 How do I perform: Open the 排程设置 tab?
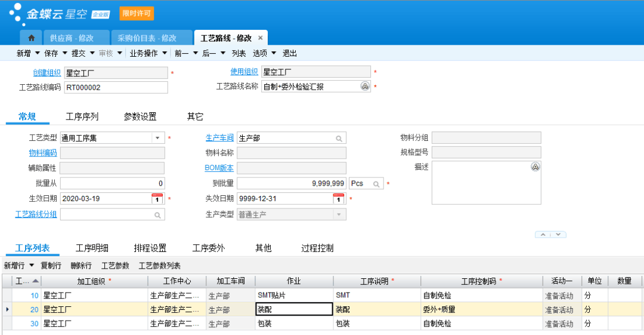coord(150,248)
